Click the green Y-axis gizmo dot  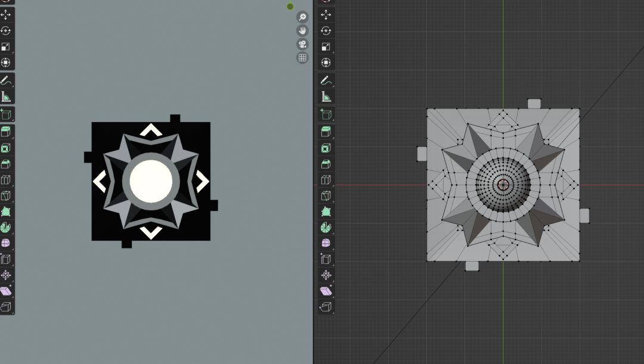(290, 7)
